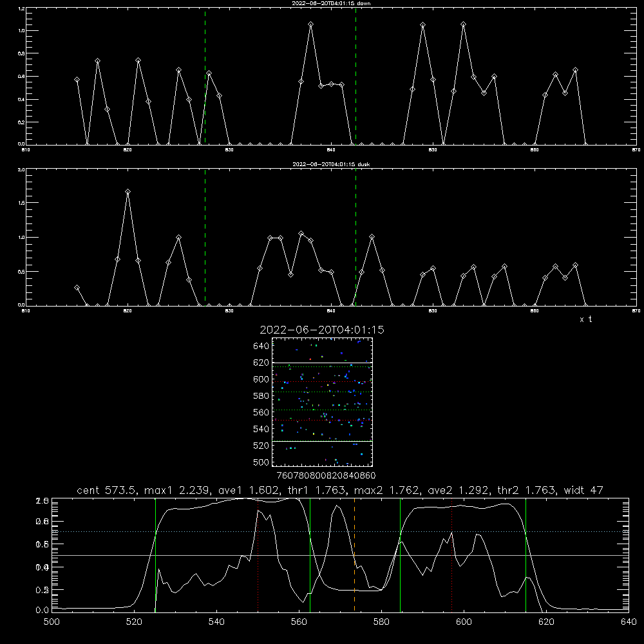Select the colored scatter image map panel
Image resolution: width=644 pixels, height=644 pixels.
point(322,402)
